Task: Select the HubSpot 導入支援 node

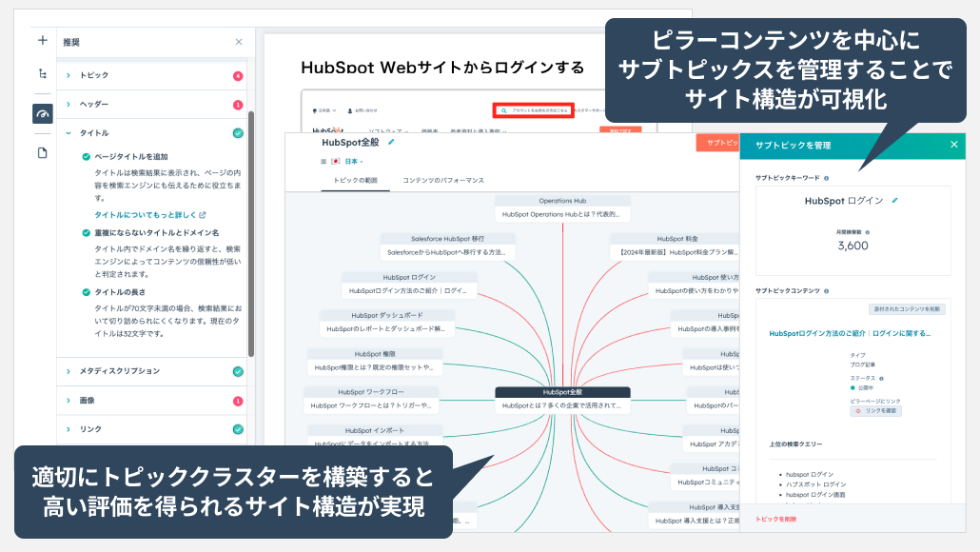Action: click(695, 514)
